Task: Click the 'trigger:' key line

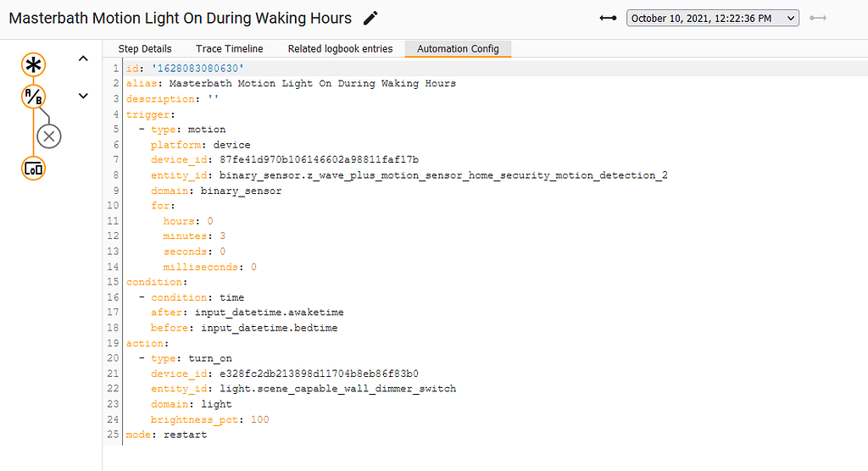Action: point(151,114)
